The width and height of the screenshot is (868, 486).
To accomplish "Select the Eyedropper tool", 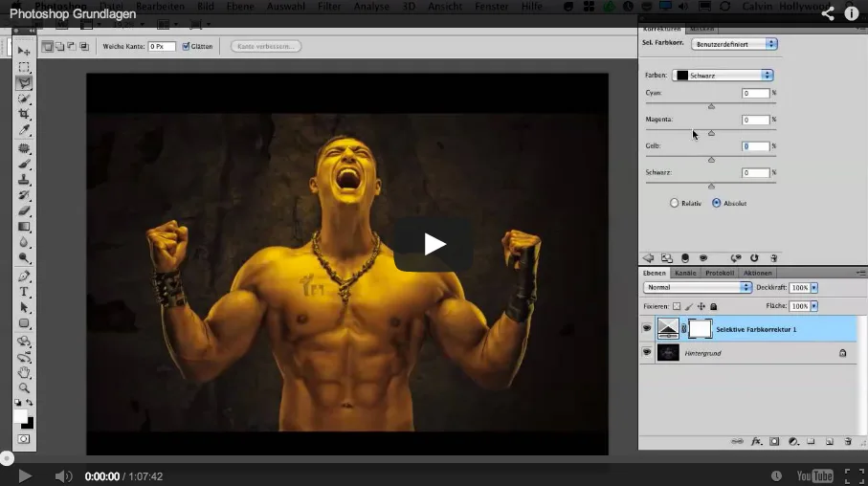I will pos(24,130).
